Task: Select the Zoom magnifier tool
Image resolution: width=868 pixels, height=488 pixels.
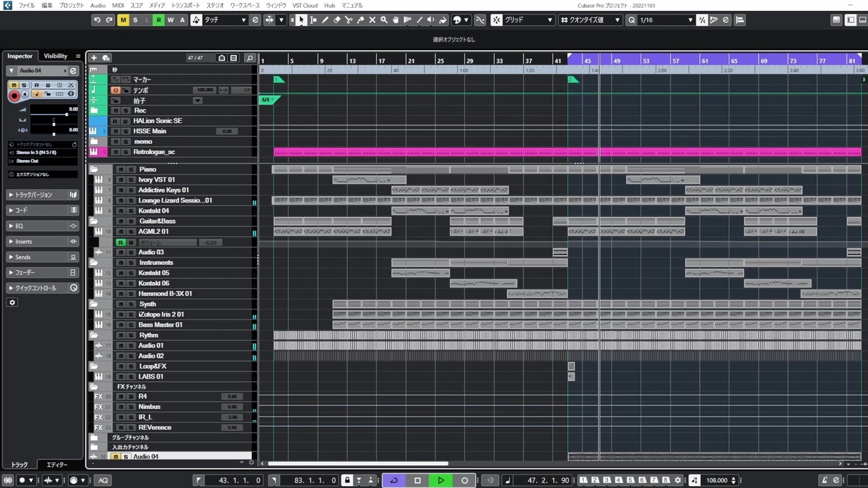Action: click(384, 20)
